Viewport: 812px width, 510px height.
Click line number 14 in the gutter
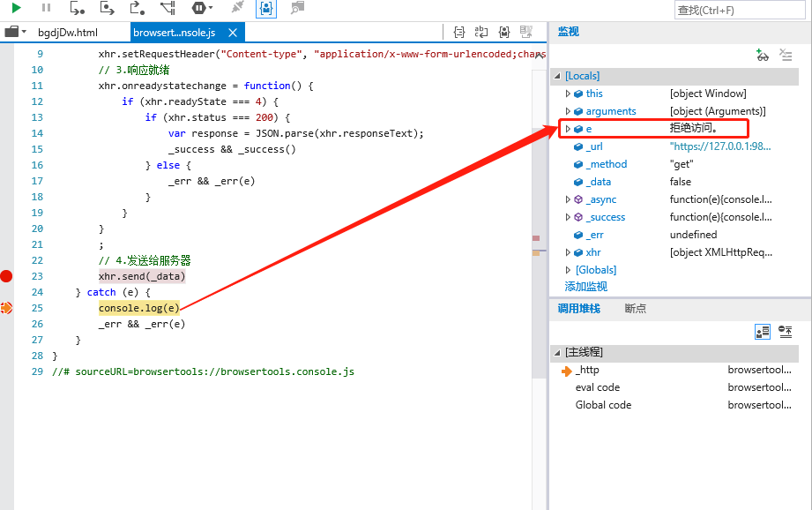click(37, 133)
